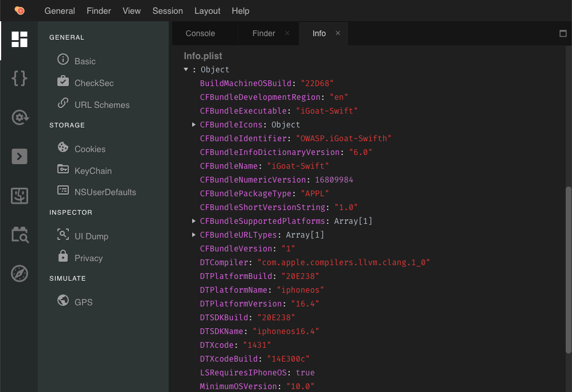Expand the CFBundleURLTypes array
This screenshot has width=572, height=392.
point(194,235)
